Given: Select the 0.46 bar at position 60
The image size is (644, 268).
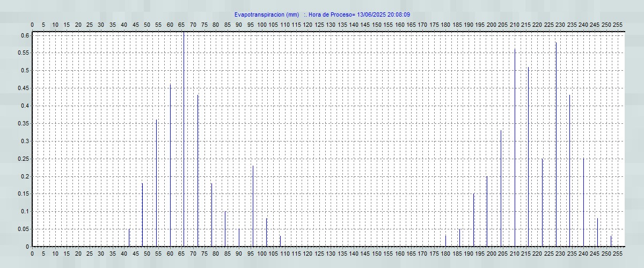Looking at the screenshot, I should pos(170,165).
